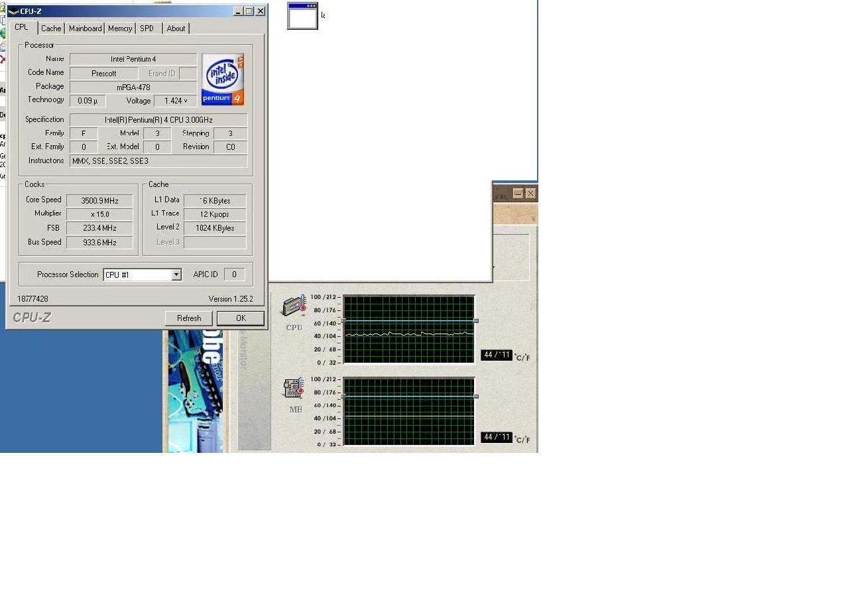Click the MB temperature graph
Viewport: 842px width, 616px height.
tap(409, 412)
